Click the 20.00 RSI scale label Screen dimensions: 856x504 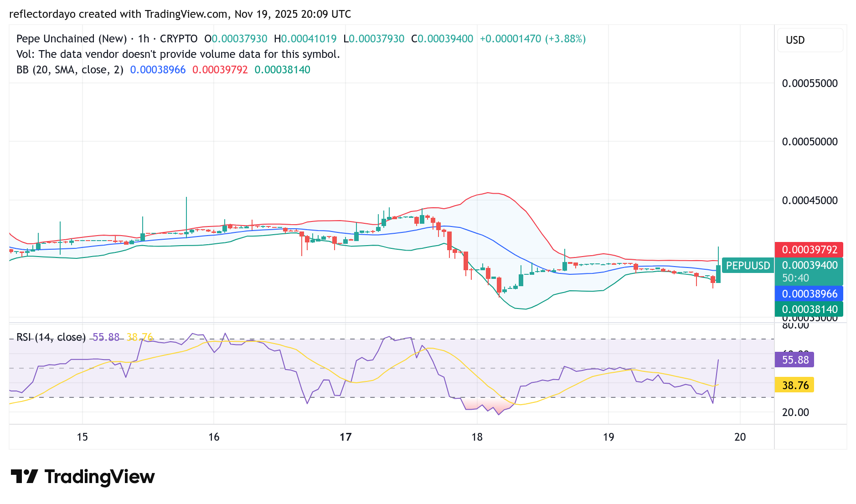click(x=796, y=412)
